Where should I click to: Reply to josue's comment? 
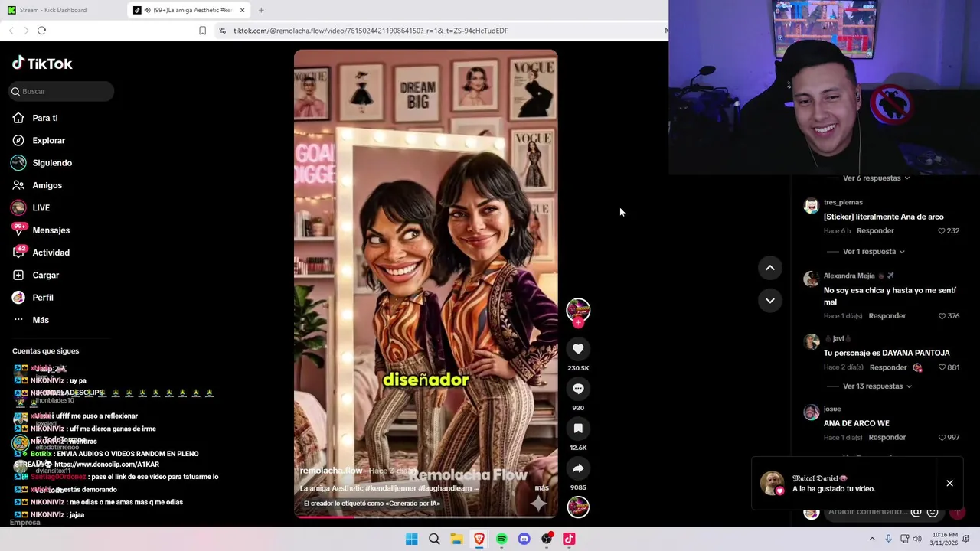tap(887, 437)
